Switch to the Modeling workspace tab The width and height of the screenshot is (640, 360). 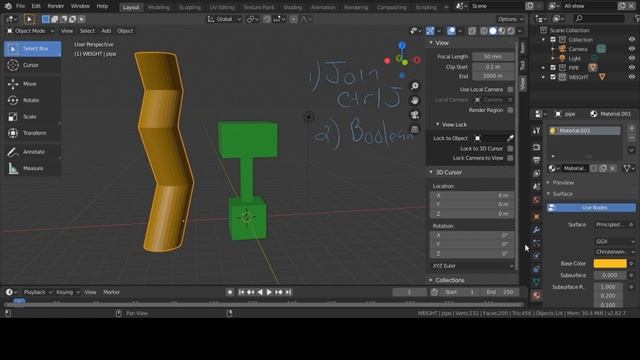tap(159, 7)
